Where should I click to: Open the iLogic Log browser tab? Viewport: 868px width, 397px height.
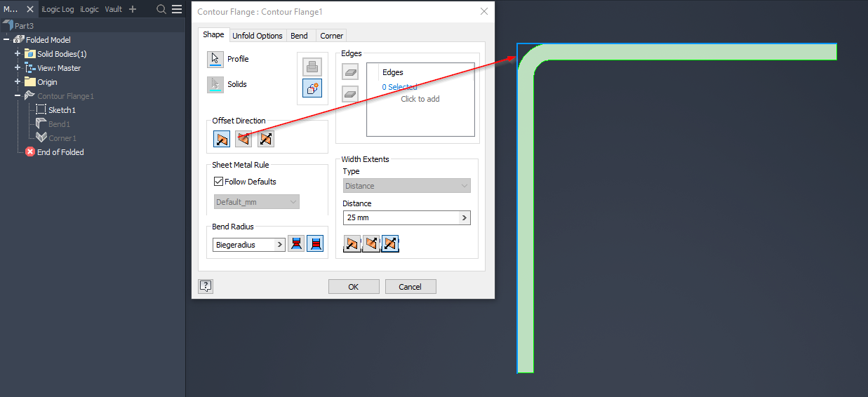click(x=58, y=9)
